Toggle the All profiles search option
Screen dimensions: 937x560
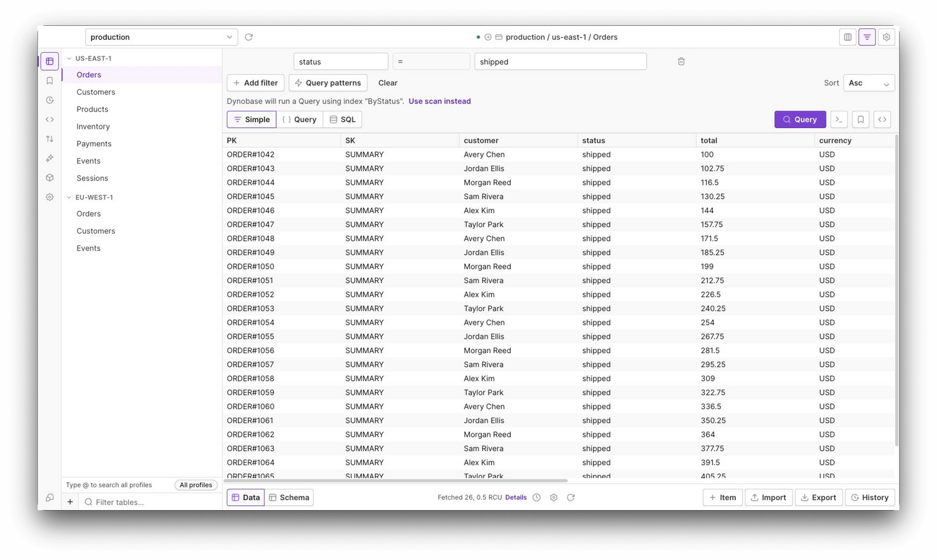(x=196, y=485)
